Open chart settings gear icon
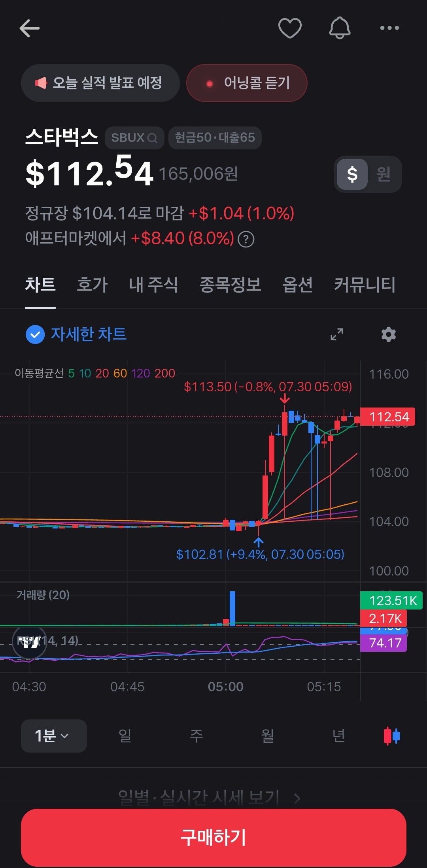This screenshot has height=868, width=427. [388, 334]
